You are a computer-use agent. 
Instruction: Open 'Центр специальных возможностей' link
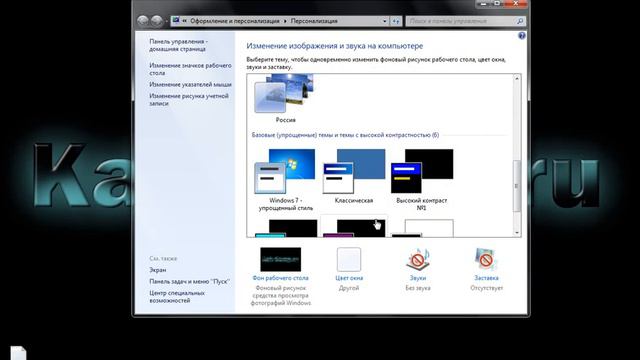(x=177, y=296)
